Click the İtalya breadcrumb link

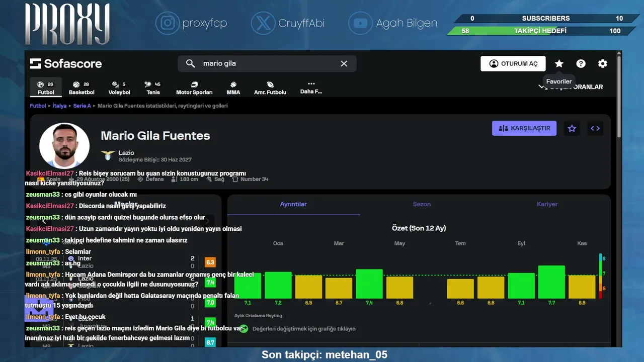pos(59,106)
